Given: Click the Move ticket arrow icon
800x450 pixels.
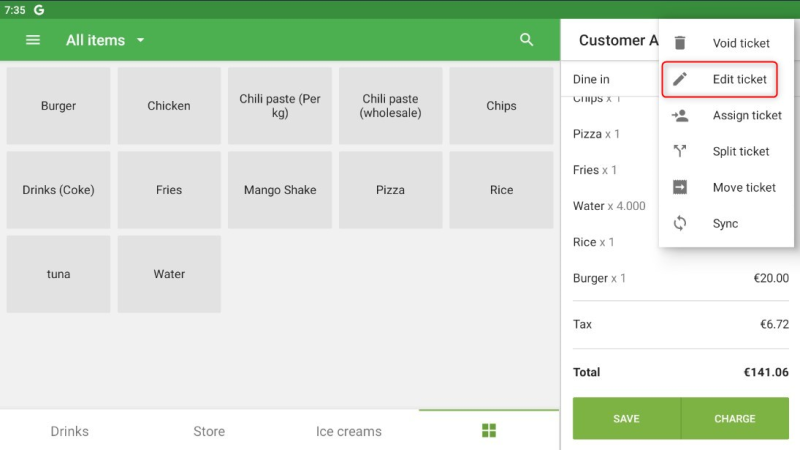Looking at the screenshot, I should tap(680, 187).
